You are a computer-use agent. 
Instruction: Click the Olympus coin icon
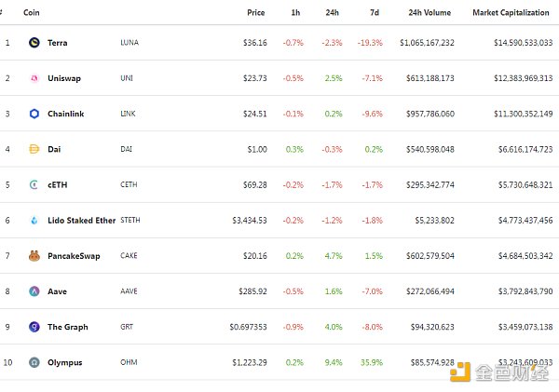pos(34,362)
